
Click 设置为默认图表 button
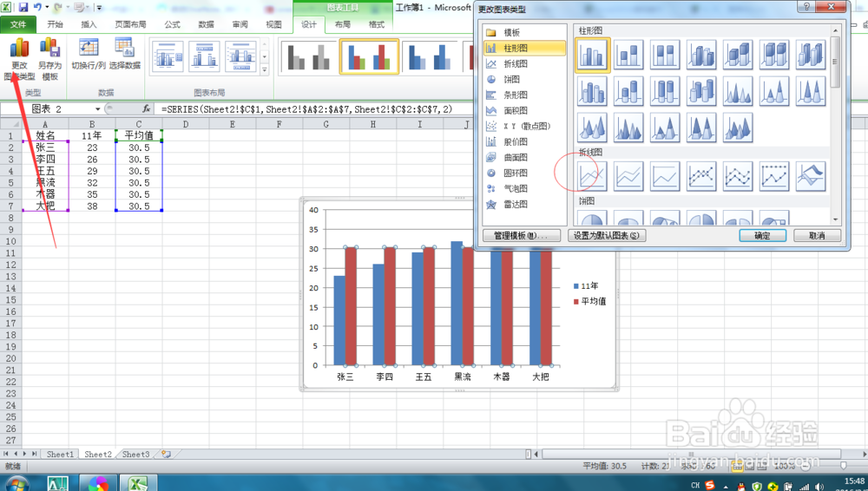607,235
